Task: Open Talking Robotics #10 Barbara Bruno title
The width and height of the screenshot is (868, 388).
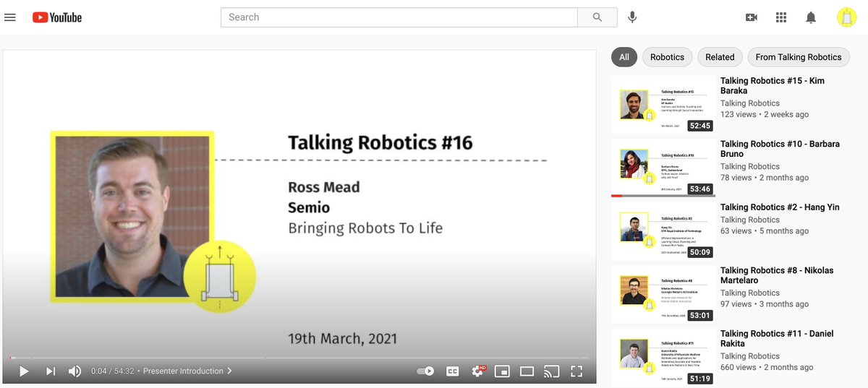Action: (780, 149)
